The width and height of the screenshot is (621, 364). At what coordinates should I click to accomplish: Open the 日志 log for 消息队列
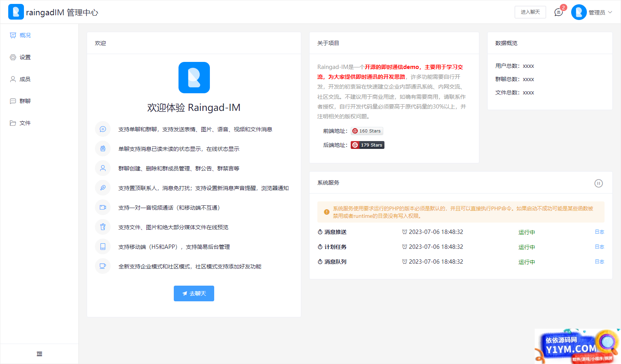coord(599,262)
